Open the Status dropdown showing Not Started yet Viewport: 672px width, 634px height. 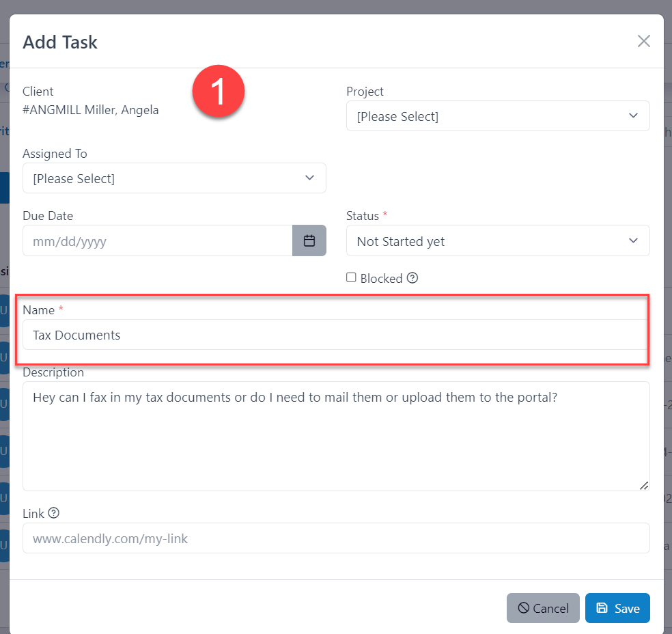[x=498, y=240]
